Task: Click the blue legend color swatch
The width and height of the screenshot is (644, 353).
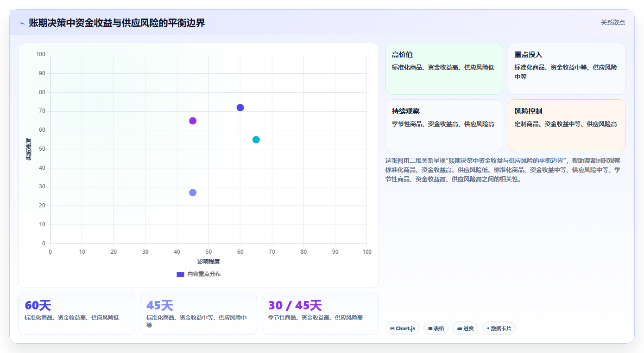Action: pos(180,274)
